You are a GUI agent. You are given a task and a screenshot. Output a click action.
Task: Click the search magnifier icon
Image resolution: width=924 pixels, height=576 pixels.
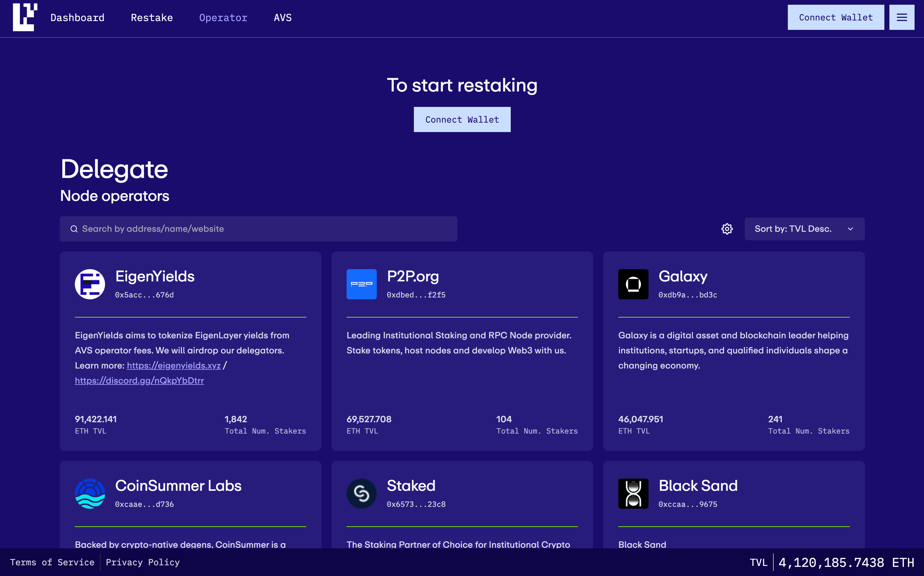[74, 229]
